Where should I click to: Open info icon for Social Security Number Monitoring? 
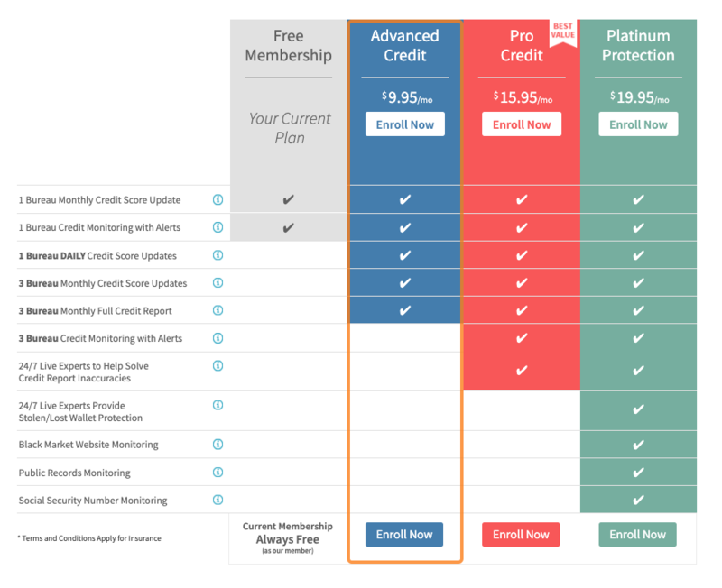pos(218,501)
